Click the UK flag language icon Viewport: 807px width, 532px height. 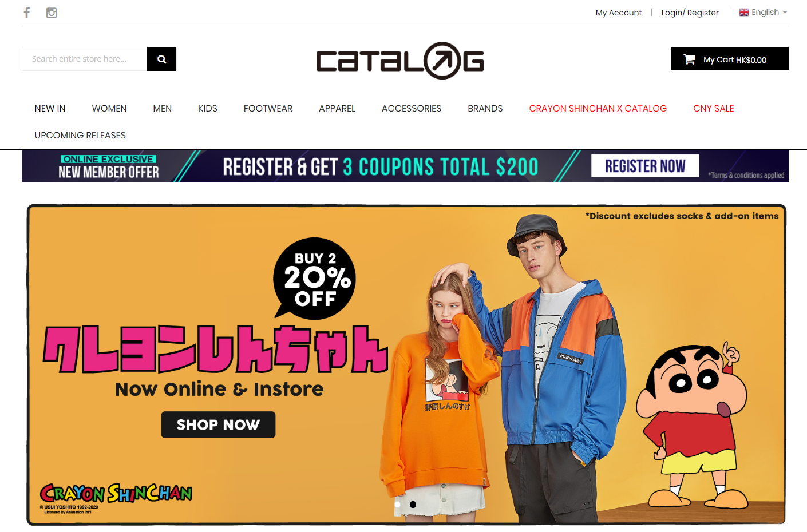click(744, 13)
